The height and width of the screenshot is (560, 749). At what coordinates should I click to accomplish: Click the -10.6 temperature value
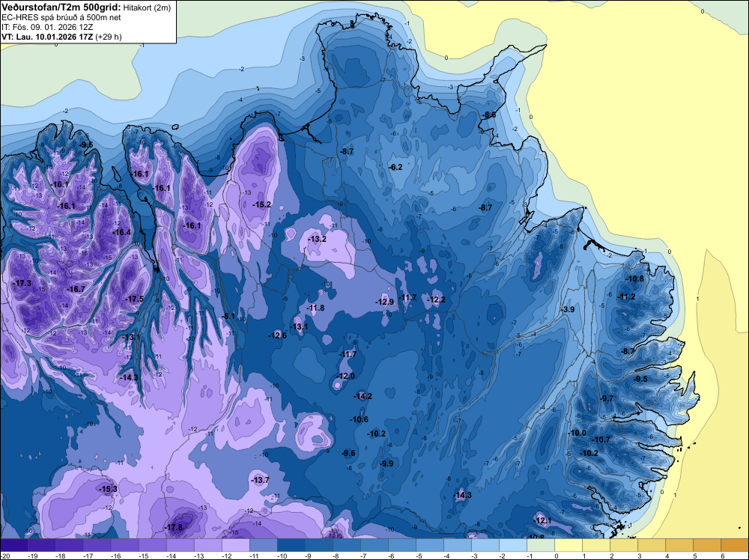point(360,420)
